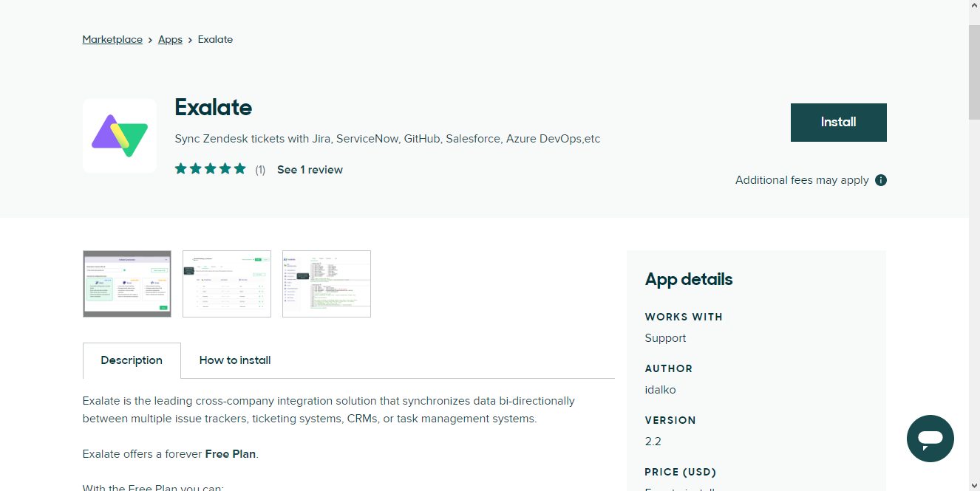Click the bold 'Free Plan' text
Screen dimensions: 980x491
tap(231, 454)
